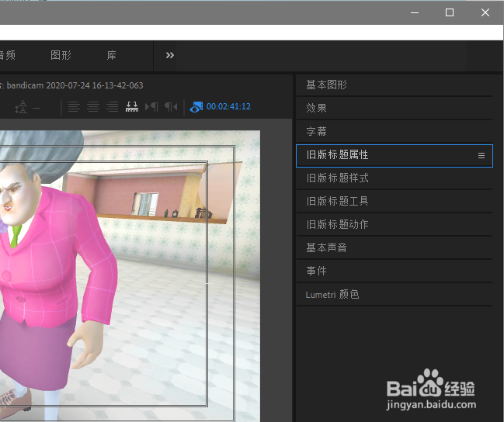504x422 pixels.
Task: Minimize the application window
Action: coord(415,12)
